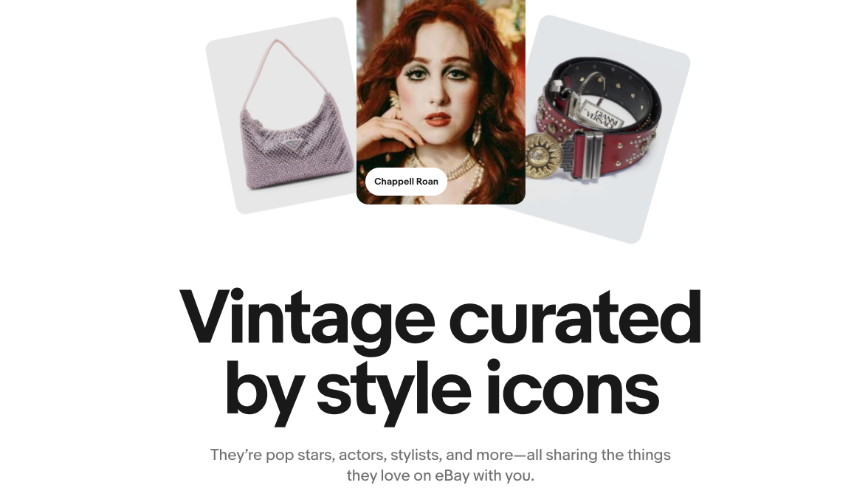
Task: Click the gold sun medallion buckle
Action: (542, 155)
